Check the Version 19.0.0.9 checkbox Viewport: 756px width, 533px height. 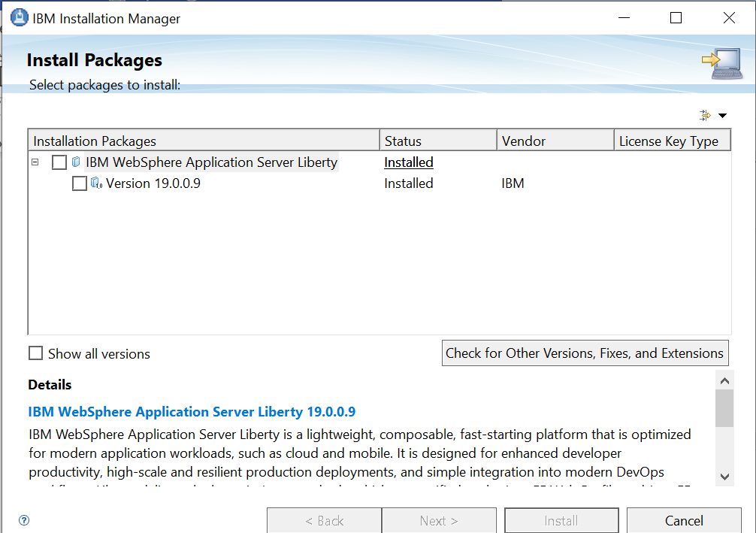pos(80,183)
